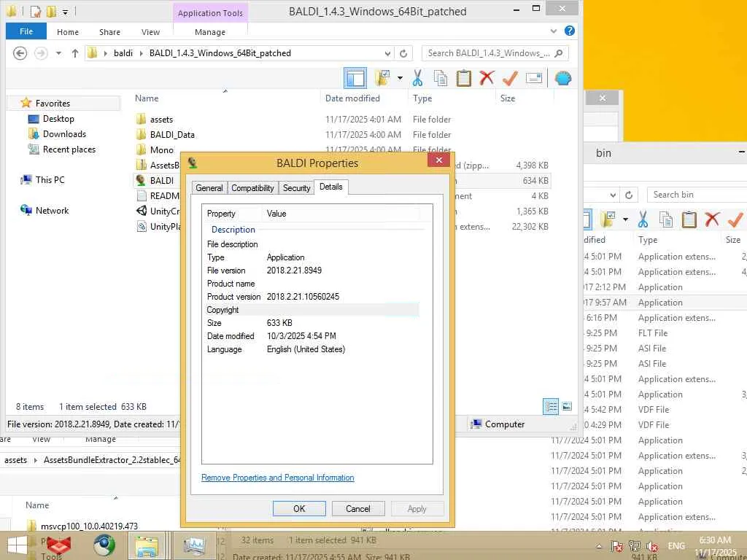This screenshot has width=747, height=560.
Task: Sort by Size column header
Action: (508, 98)
